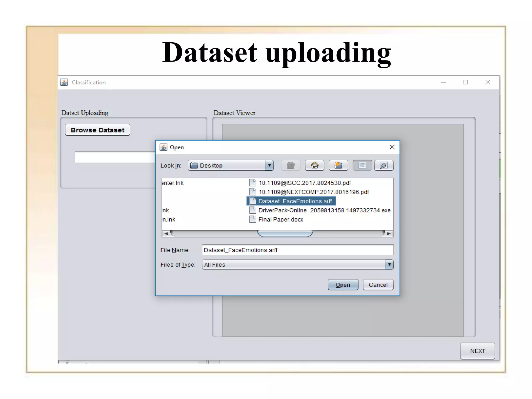Create New Folder icon in Open dialog
The width and height of the screenshot is (532, 399).
[x=338, y=165]
